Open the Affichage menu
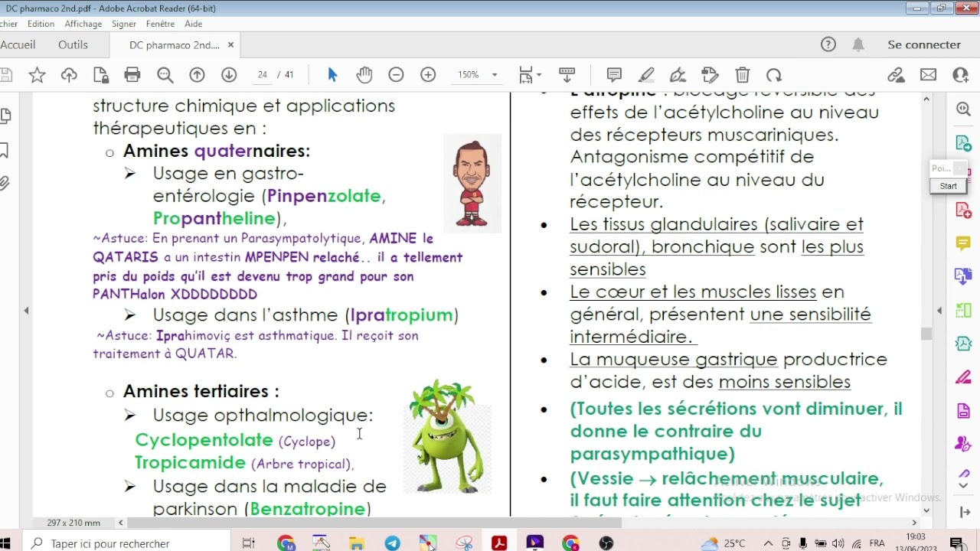The height and width of the screenshot is (551, 980). tap(83, 24)
